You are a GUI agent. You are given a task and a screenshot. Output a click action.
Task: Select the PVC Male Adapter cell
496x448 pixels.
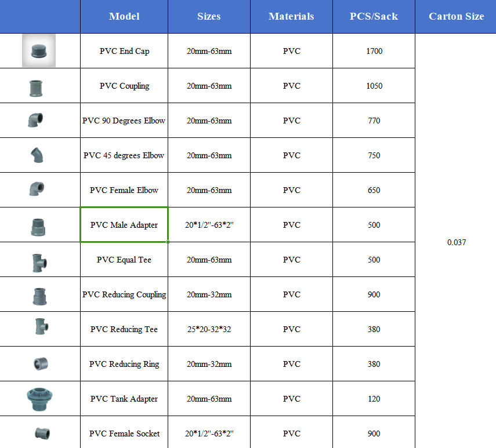pyautogui.click(x=124, y=225)
